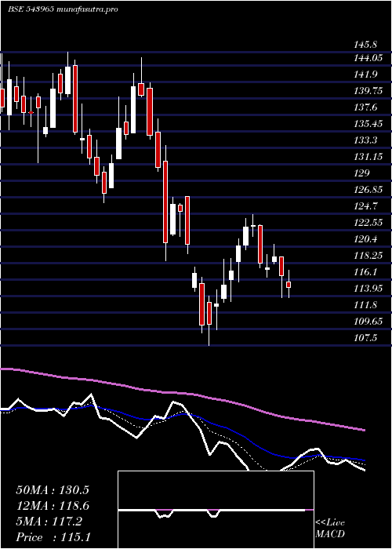The width and height of the screenshot is (392, 549).
Task: Click the 111.8 price axis label
Action: click(365, 305)
